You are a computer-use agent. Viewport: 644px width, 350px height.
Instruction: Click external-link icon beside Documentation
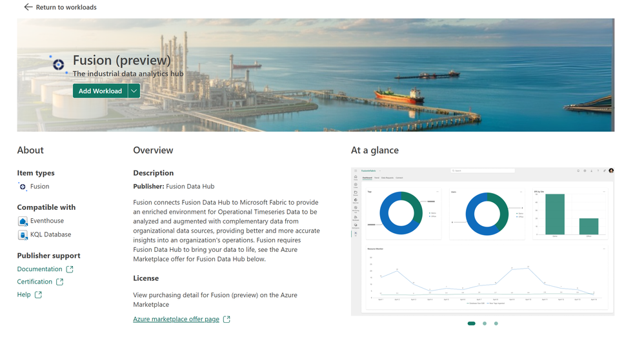[x=70, y=269]
